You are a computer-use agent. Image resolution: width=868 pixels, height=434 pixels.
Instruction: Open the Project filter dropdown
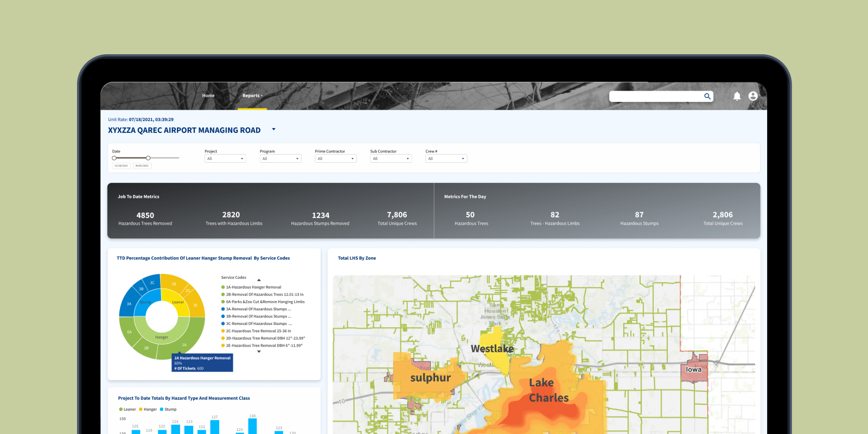coord(225,158)
